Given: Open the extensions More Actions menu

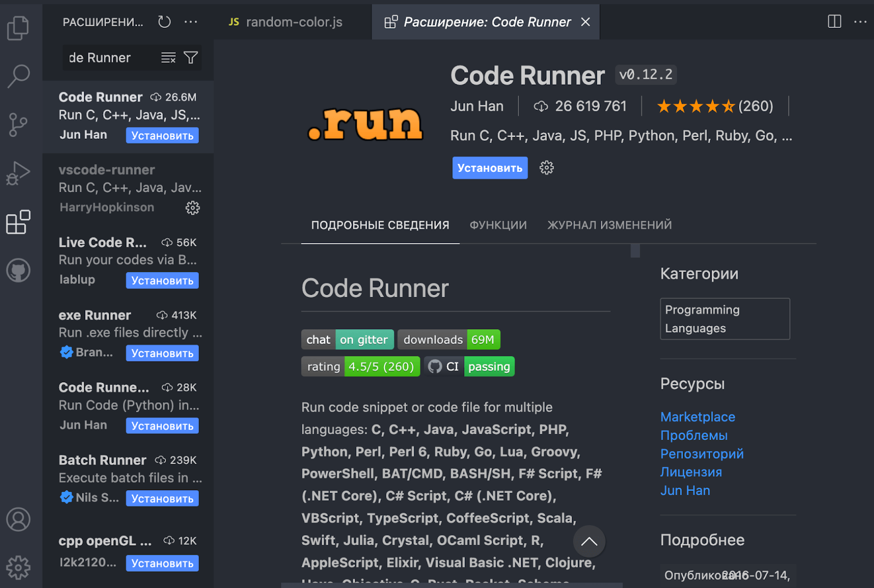Looking at the screenshot, I should coord(191,22).
